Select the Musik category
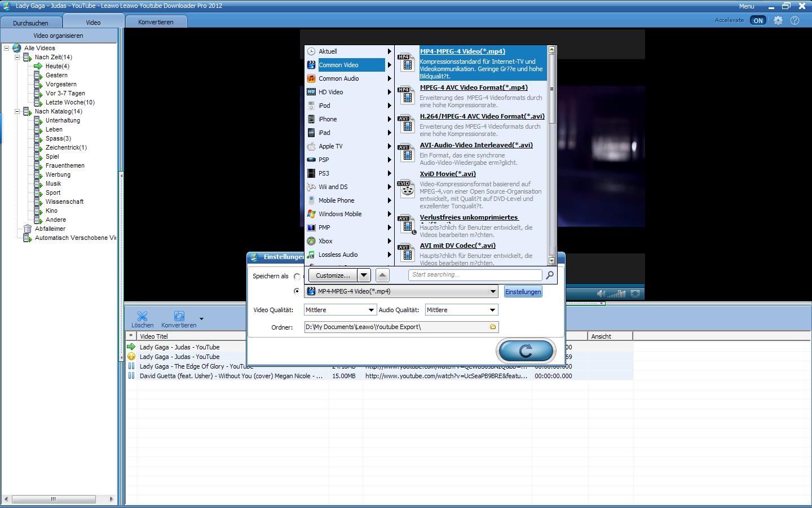Viewport: 812px width, 508px height. point(53,183)
